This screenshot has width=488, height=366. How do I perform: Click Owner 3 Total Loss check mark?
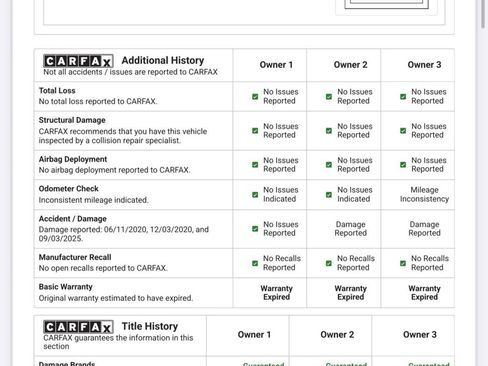point(403,96)
